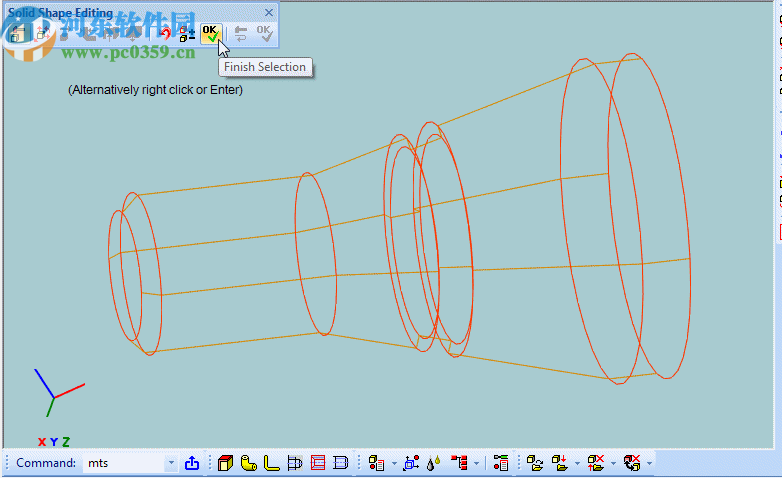782x478 pixels.
Task: Click the yellow OK Finish Selection button
Action: click(x=210, y=34)
